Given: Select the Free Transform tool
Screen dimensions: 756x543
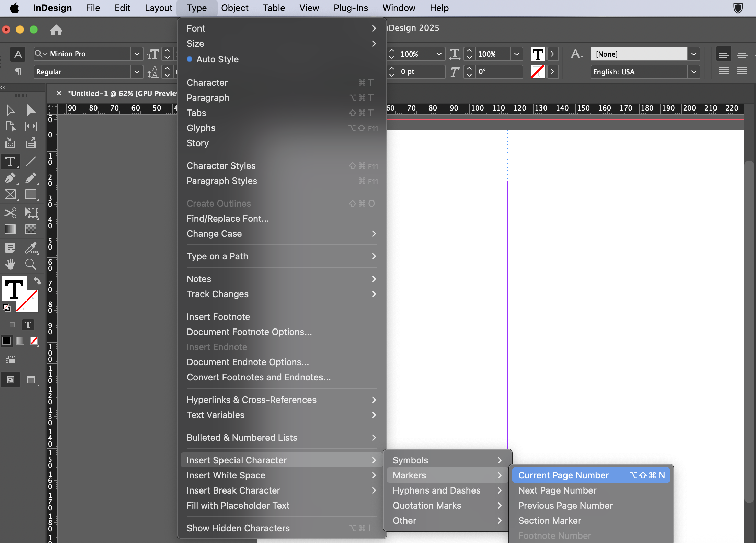Looking at the screenshot, I should tap(31, 213).
